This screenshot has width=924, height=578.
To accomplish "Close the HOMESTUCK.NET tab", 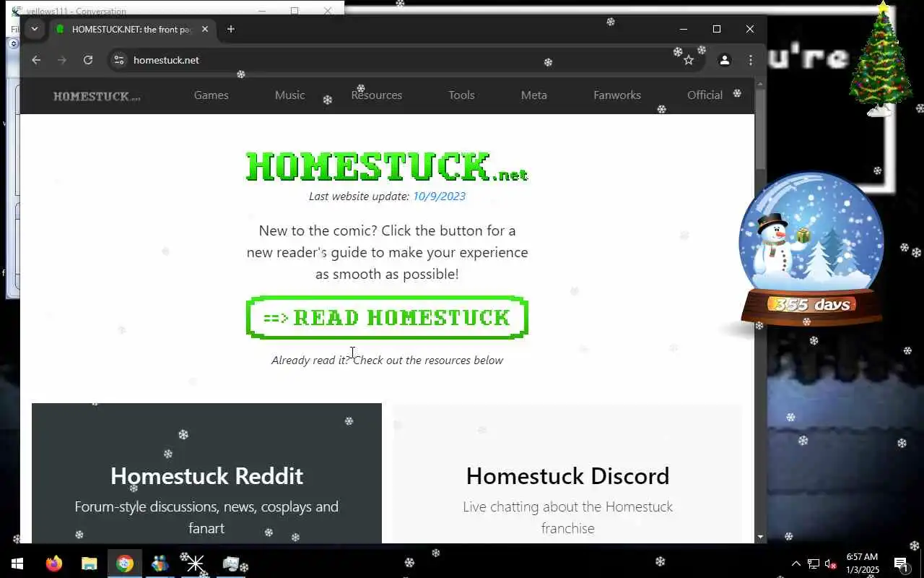I will (205, 29).
